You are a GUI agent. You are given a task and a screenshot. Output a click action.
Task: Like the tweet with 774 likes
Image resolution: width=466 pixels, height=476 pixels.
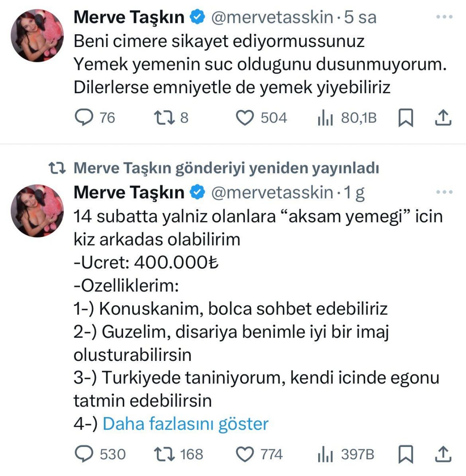pyautogui.click(x=245, y=454)
